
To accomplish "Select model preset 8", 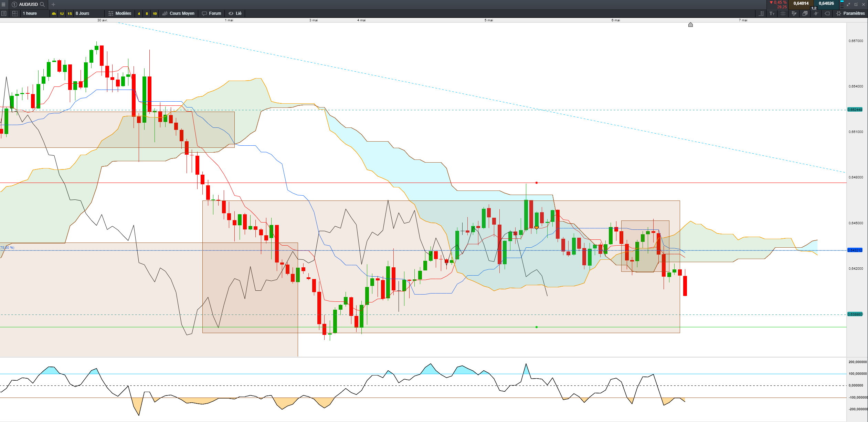I will (147, 14).
